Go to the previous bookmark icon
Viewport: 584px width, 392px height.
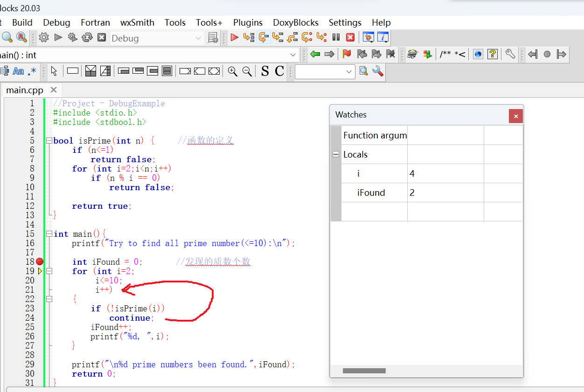pos(362,54)
